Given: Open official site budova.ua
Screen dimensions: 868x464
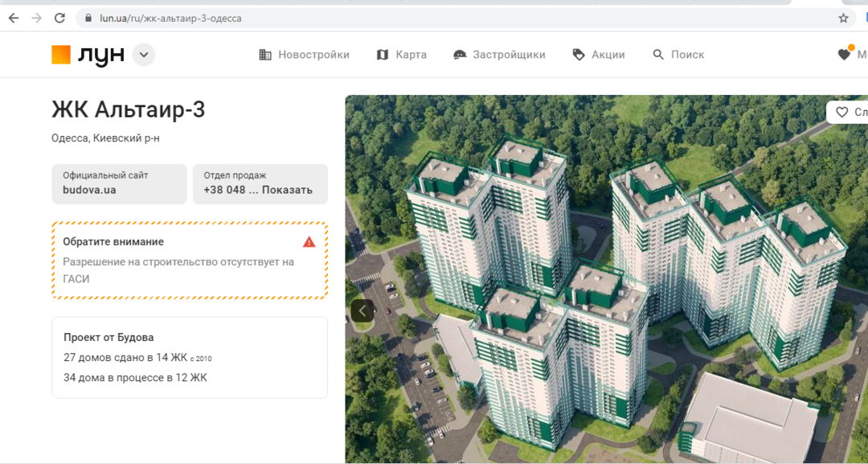Looking at the screenshot, I should tap(119, 183).
